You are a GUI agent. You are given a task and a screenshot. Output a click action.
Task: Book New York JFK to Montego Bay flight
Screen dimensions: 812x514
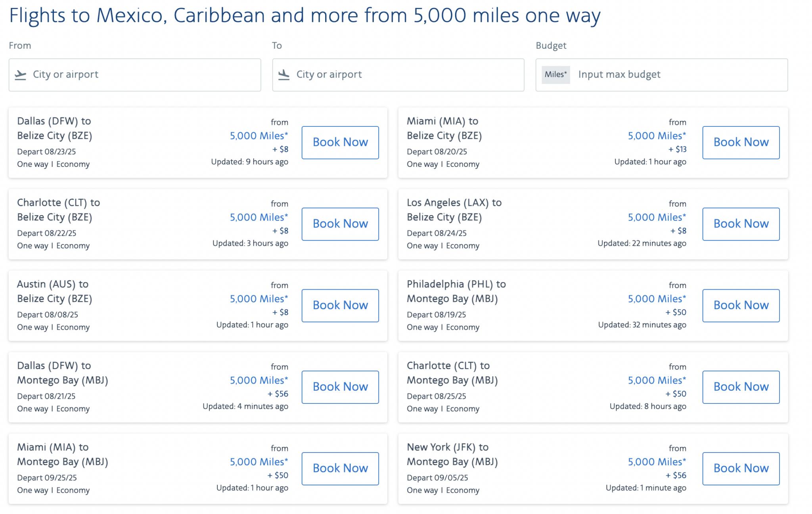741,468
